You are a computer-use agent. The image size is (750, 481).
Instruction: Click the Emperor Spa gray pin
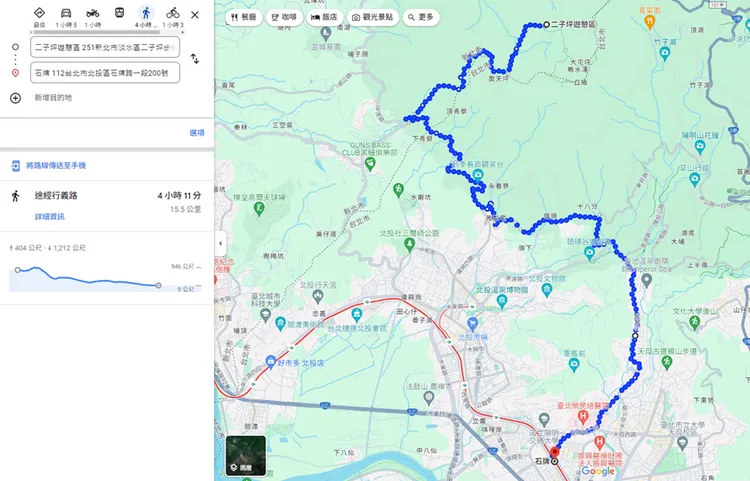pyautogui.click(x=647, y=280)
